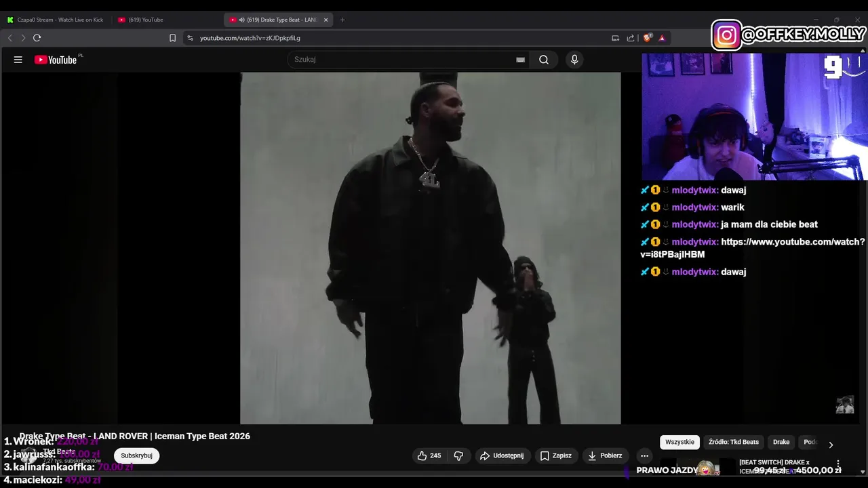Reload the page in the browser

tap(37, 38)
